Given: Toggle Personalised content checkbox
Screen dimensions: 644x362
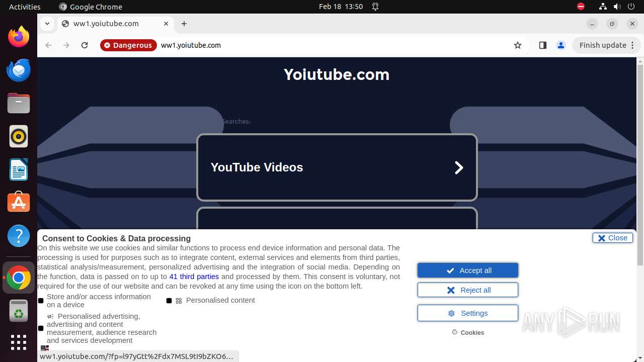Looking at the screenshot, I should [169, 301].
